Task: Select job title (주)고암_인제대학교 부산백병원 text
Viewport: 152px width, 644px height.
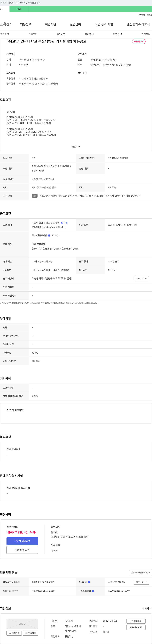Action: [x=46, y=41]
